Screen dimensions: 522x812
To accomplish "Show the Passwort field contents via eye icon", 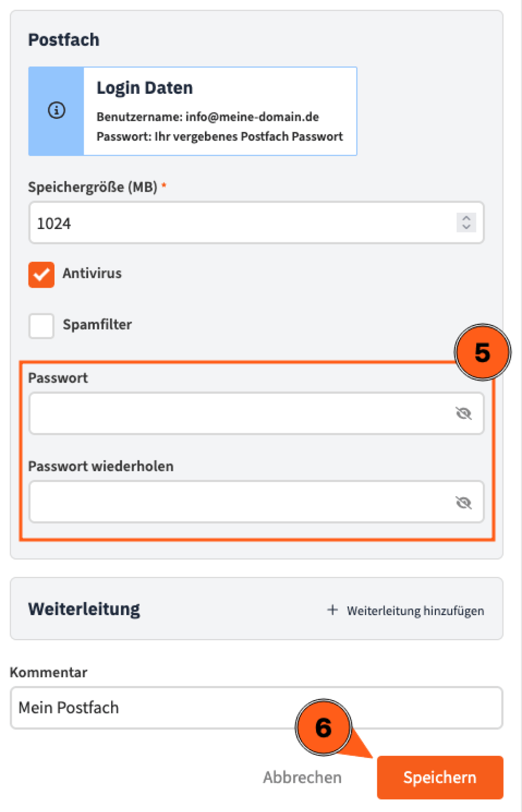I will click(x=463, y=413).
